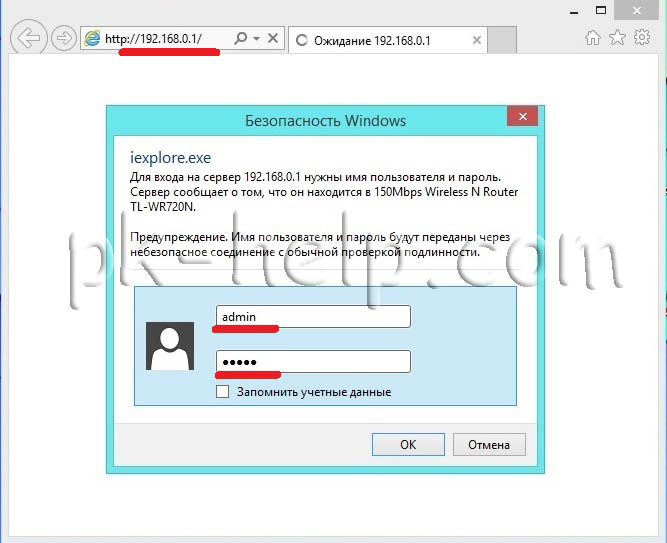The image size is (667, 543).
Task: Maximize the Internet Explorer window
Action: point(601,10)
